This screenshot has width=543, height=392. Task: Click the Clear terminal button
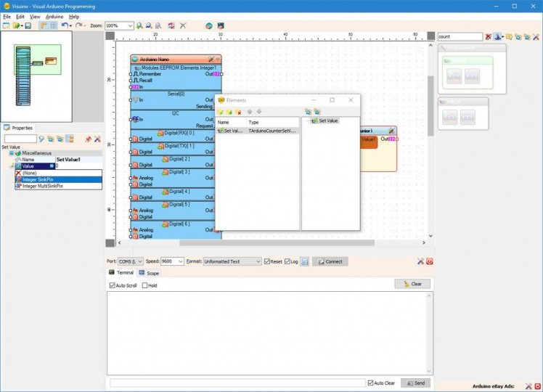pyautogui.click(x=412, y=284)
